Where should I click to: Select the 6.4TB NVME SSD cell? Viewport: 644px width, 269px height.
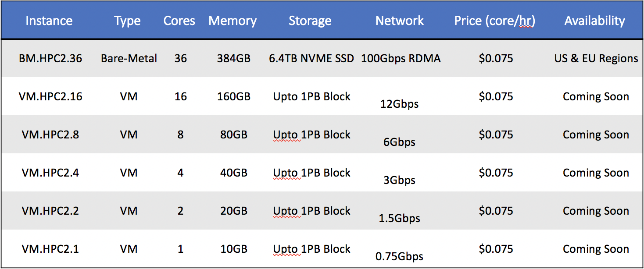[311, 58]
